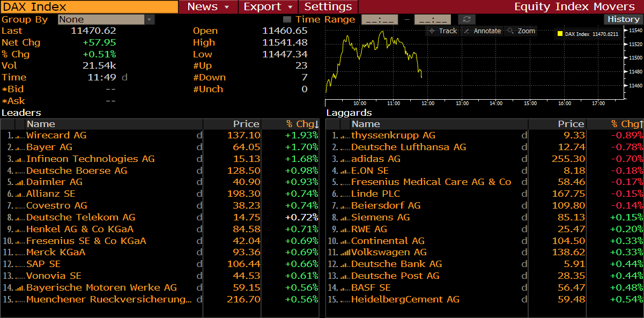Open the Settings menu
Image resolution: width=644 pixels, height=318 pixels.
328,7
